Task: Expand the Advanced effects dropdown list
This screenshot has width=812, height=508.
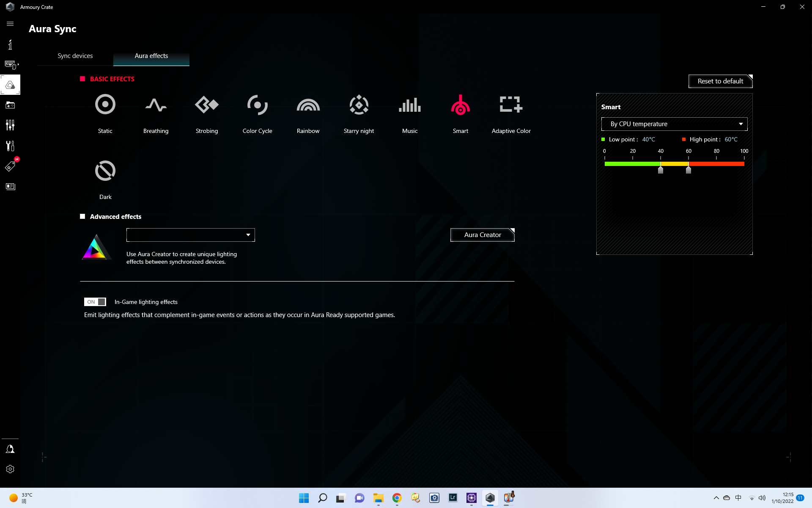Action: [x=190, y=235]
